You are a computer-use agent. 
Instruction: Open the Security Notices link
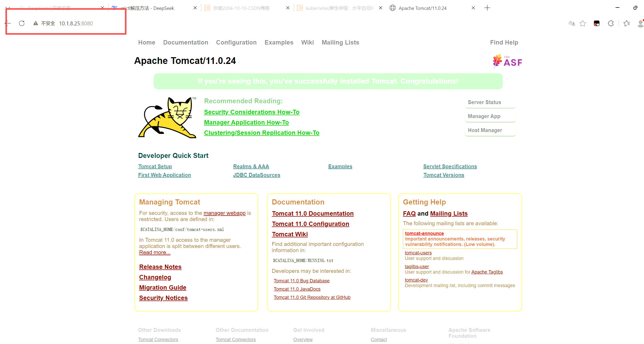pos(163,298)
